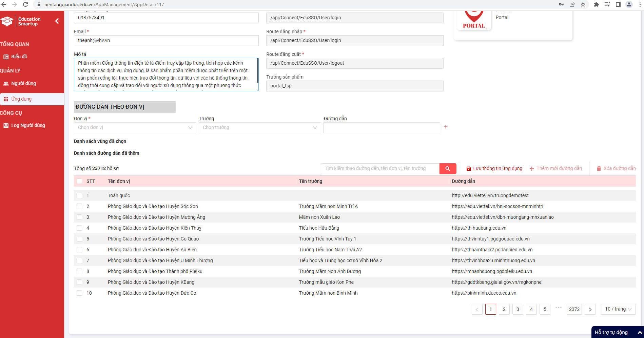Tick the select-all checkbox in table header
Image resolution: width=644 pixels, height=338 pixels.
(79, 181)
